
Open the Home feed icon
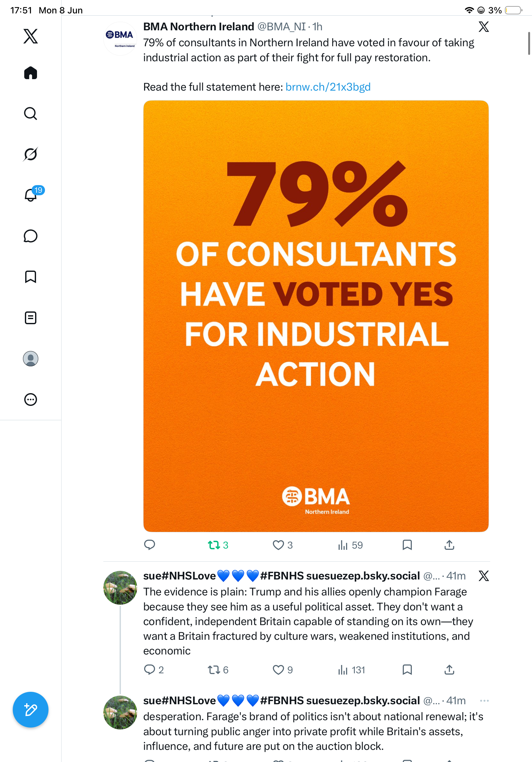31,73
